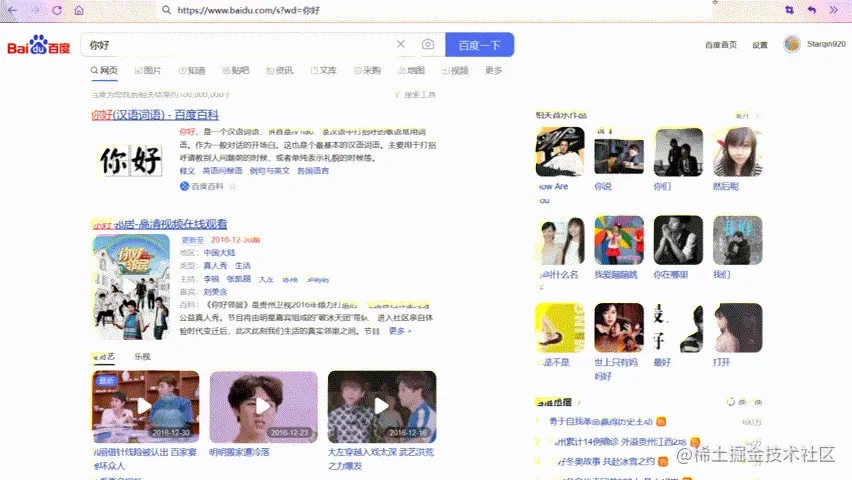Click the 你好 calligraphy thumbnail

(131, 160)
